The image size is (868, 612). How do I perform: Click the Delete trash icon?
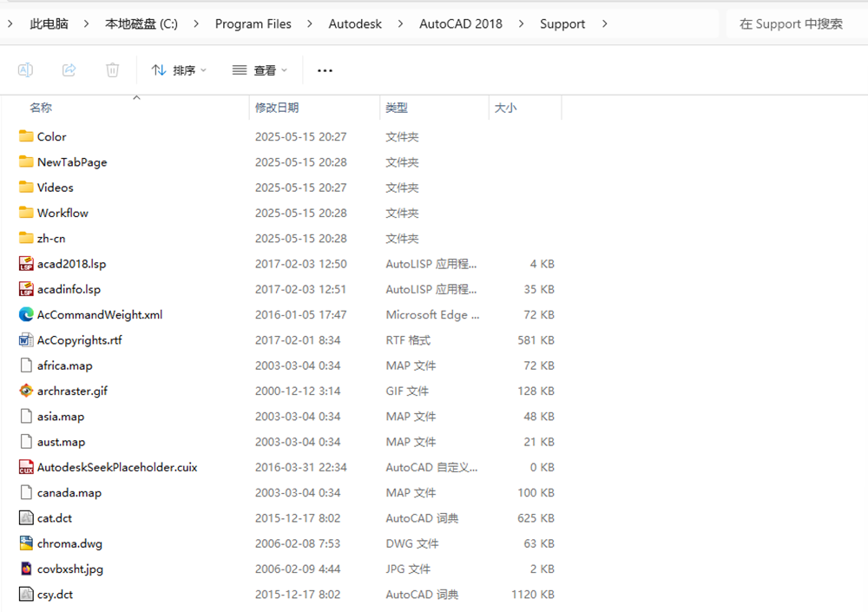coord(112,70)
